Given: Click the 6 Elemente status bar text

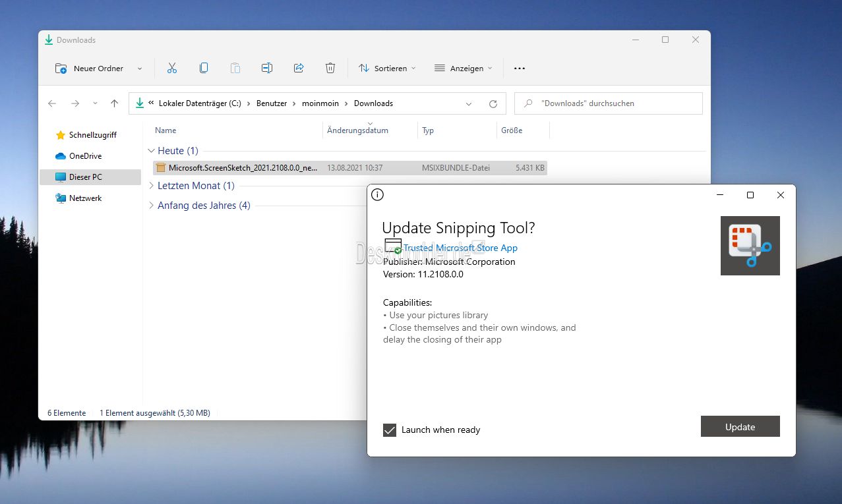Looking at the screenshot, I should click(67, 413).
